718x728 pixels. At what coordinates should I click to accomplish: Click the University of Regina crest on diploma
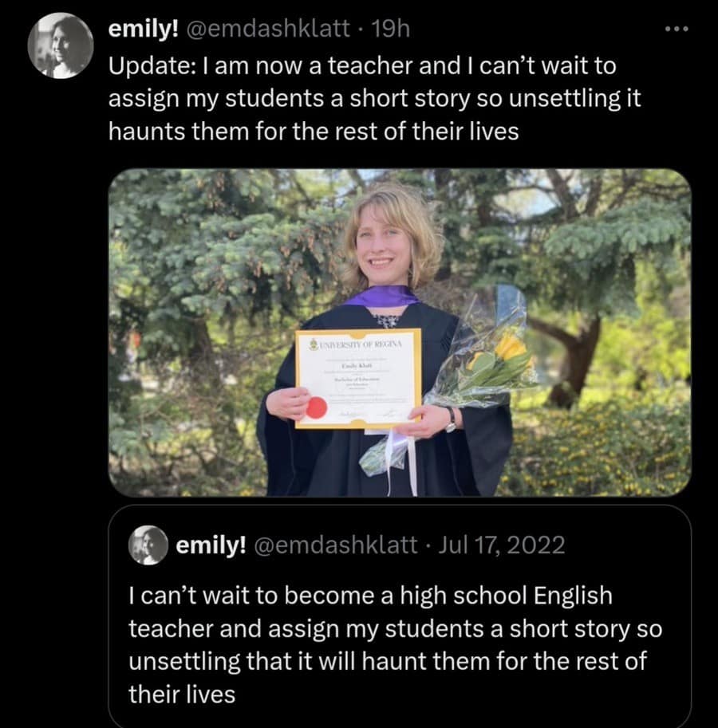click(312, 344)
